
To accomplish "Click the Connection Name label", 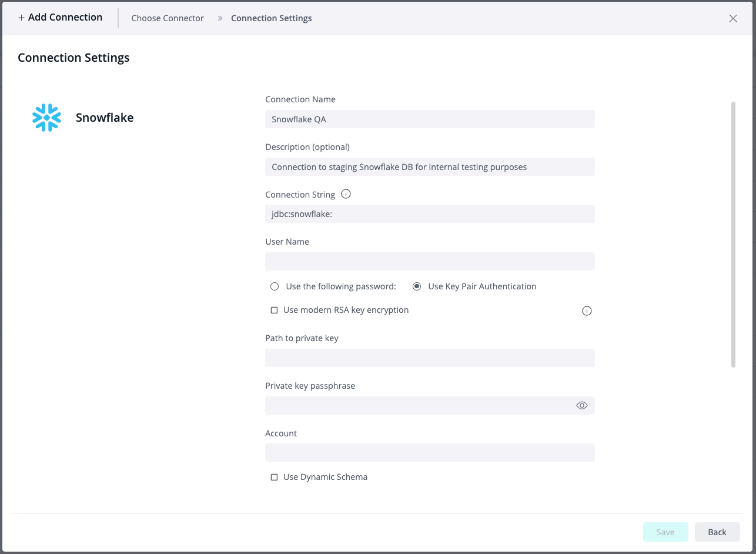I will point(300,99).
